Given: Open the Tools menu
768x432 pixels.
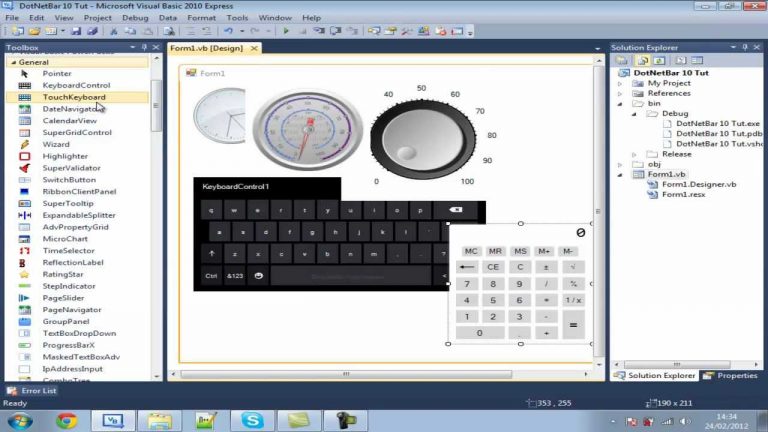Looking at the screenshot, I should tap(237, 18).
